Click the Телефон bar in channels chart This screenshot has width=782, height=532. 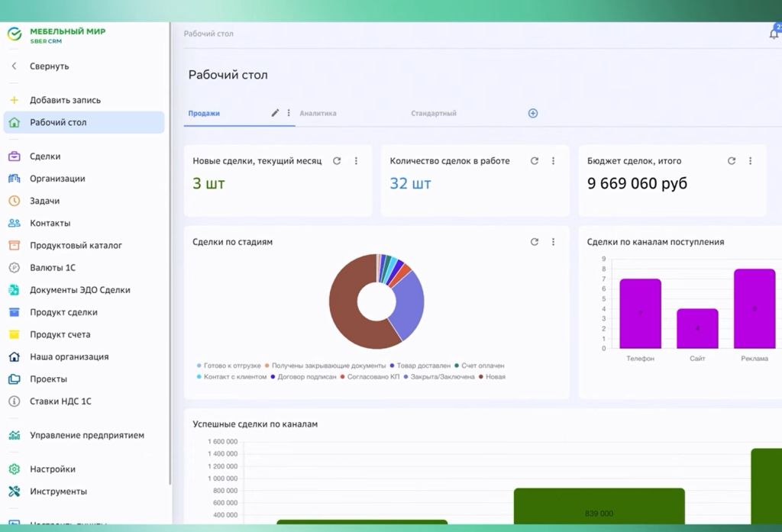tap(641, 314)
